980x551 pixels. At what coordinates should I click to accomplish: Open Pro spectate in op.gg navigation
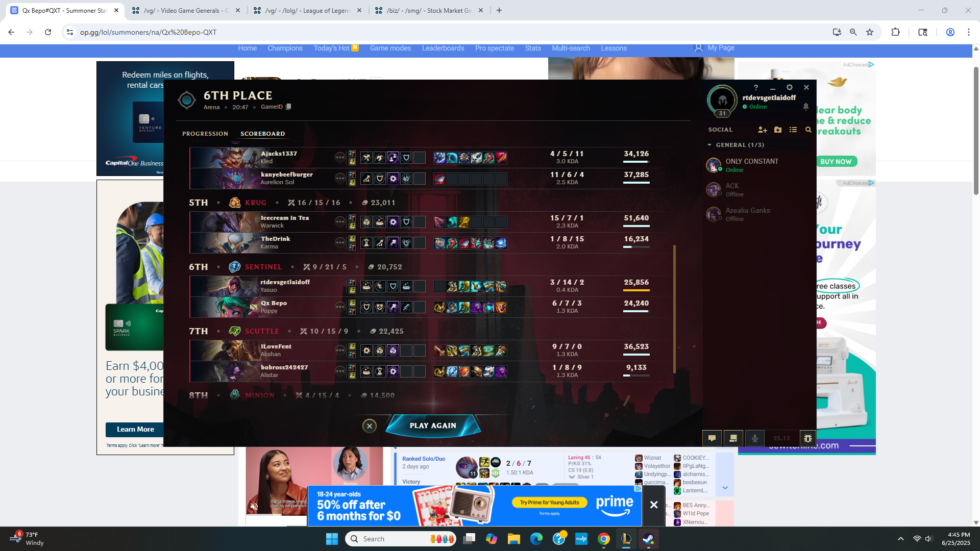coord(494,48)
